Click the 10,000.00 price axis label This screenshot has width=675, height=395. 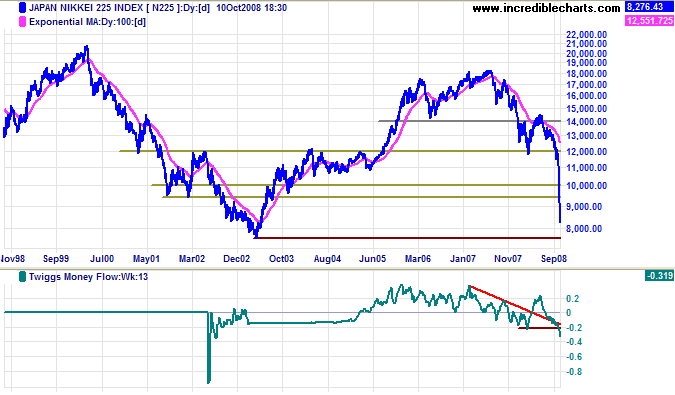[x=587, y=186]
